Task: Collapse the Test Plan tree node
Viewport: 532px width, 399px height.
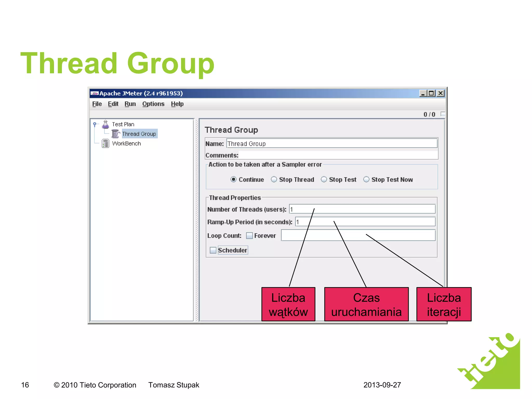Action: pos(95,124)
